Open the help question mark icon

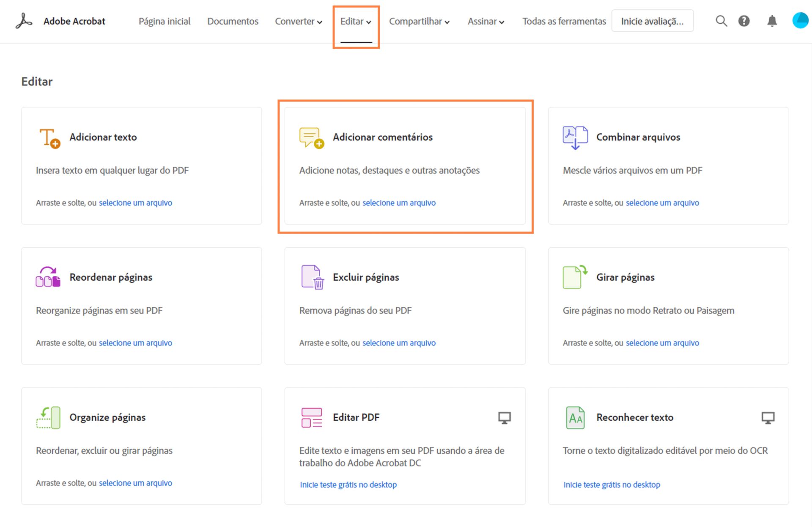(x=744, y=21)
